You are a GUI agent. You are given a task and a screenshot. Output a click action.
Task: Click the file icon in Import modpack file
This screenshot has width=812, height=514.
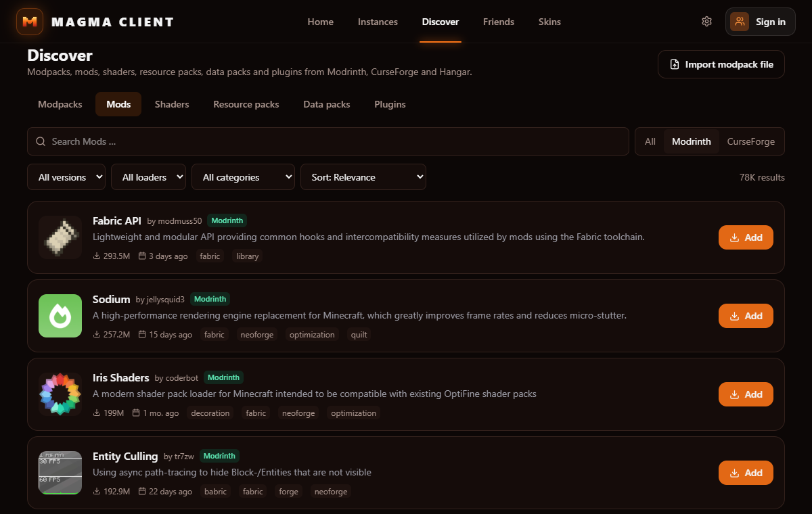(x=674, y=64)
